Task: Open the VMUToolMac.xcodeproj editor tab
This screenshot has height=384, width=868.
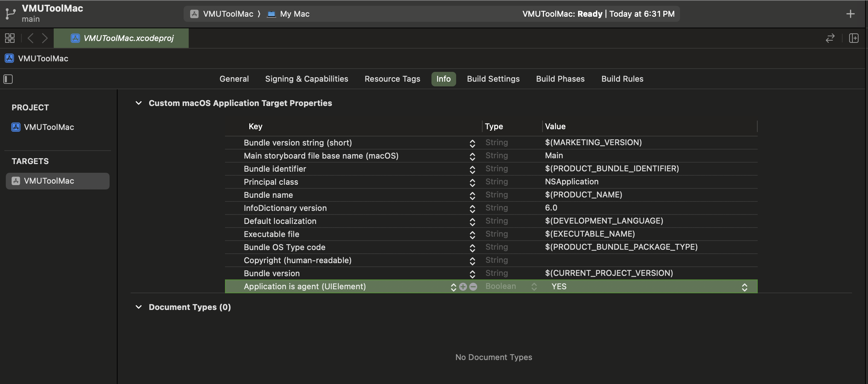Action: 121,38
